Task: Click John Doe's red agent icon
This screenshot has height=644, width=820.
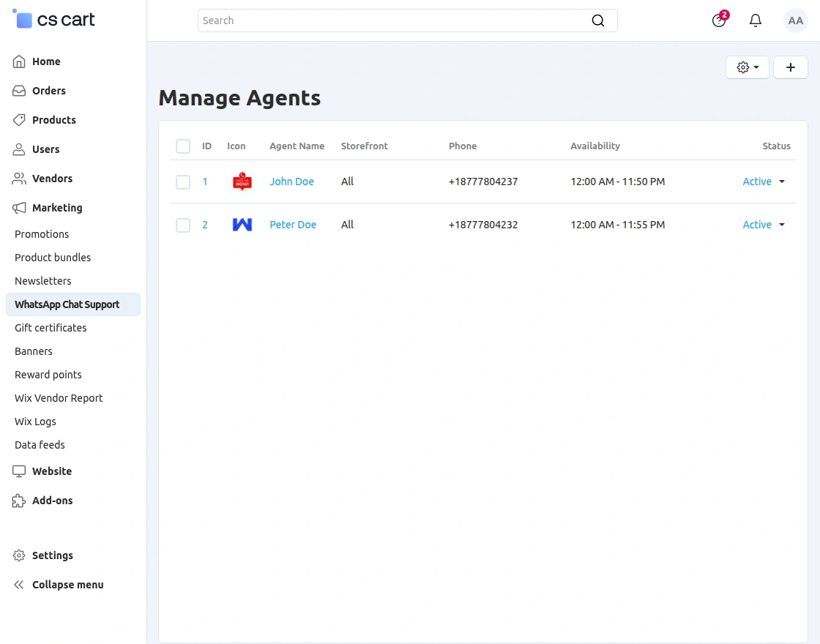Action: 242,181
